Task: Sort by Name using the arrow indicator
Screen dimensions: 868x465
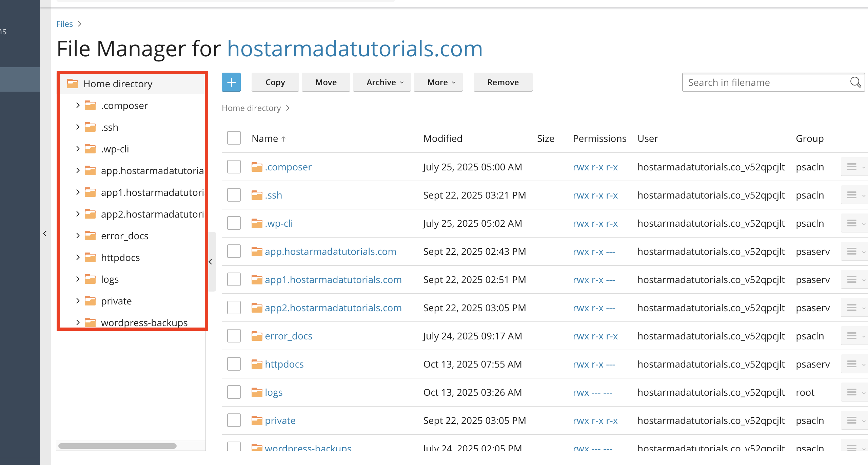Action: (x=283, y=139)
